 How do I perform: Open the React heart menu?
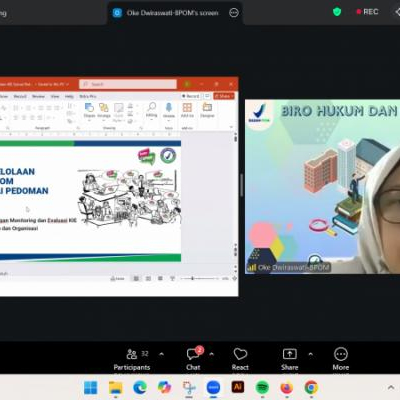click(240, 360)
